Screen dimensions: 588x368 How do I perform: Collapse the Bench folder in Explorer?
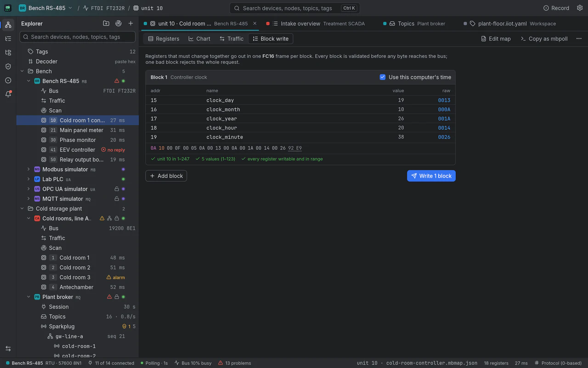22,71
